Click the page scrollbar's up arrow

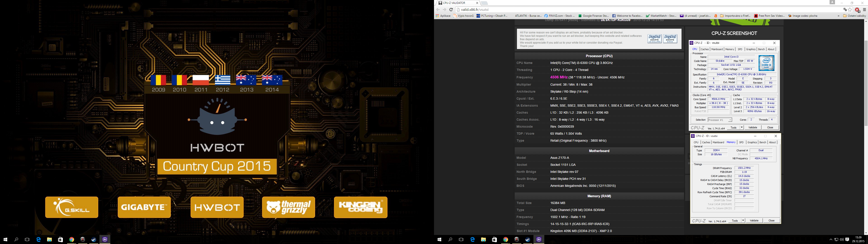[866, 21]
